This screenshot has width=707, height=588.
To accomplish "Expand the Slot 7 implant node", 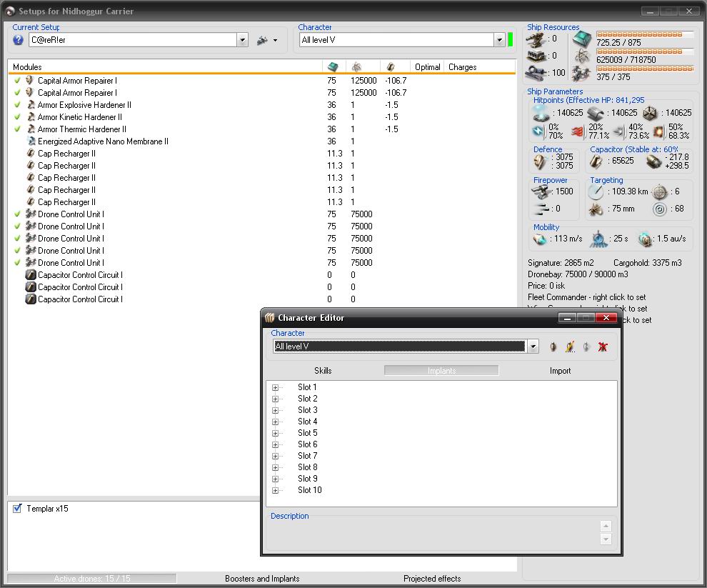I will pos(275,457).
